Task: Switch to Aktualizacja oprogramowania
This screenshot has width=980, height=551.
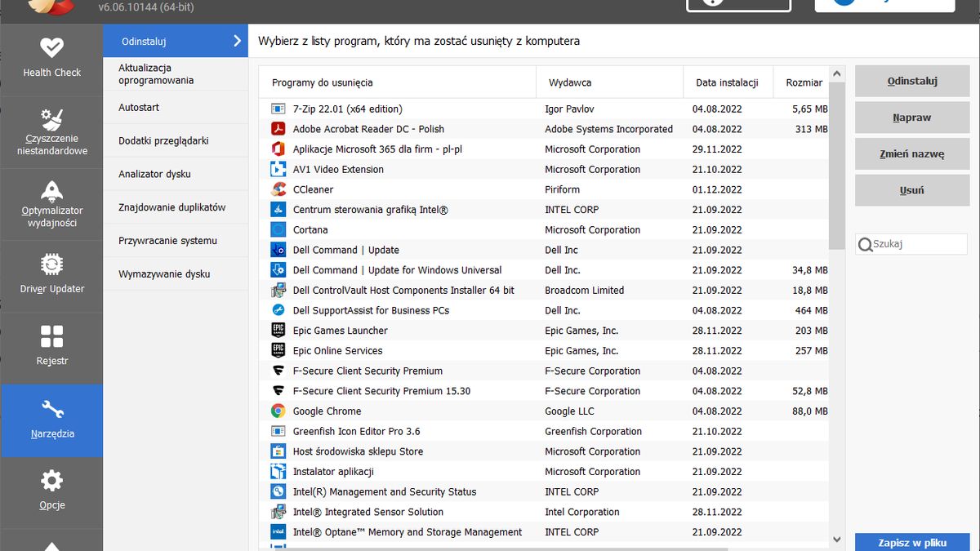Action: click(x=156, y=73)
